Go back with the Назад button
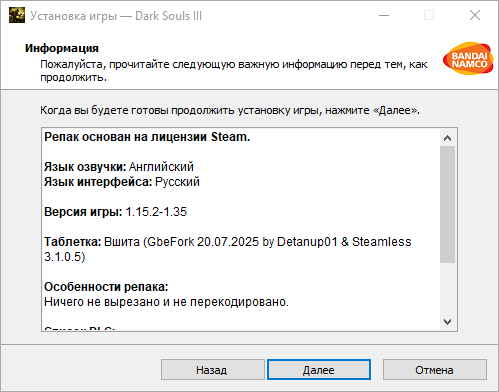Viewport: 499px width, 392px height. [213, 370]
